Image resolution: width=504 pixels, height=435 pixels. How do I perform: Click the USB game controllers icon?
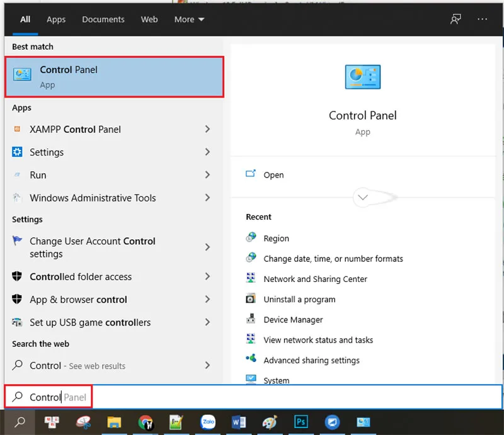17,322
